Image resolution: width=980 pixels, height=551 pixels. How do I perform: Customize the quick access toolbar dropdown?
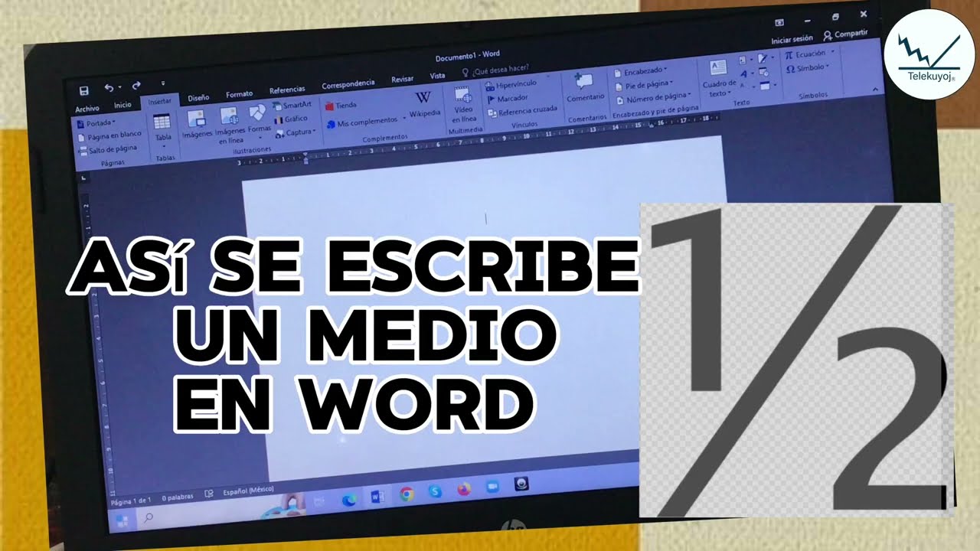tap(163, 83)
